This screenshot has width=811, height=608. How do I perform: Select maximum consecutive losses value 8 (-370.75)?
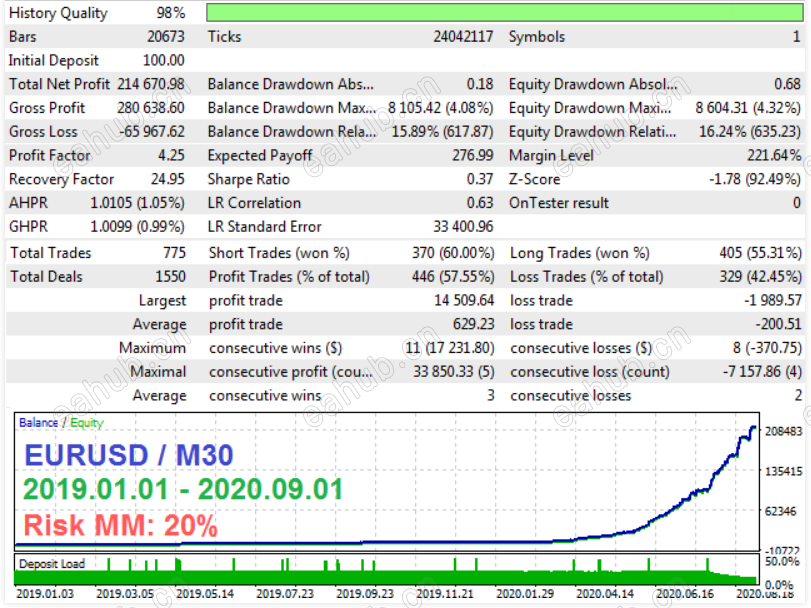click(x=767, y=348)
